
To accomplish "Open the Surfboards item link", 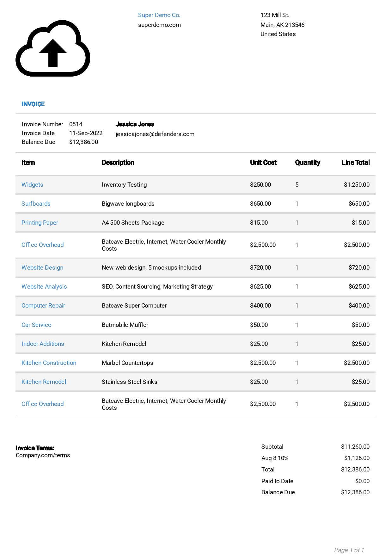I will 36,203.
